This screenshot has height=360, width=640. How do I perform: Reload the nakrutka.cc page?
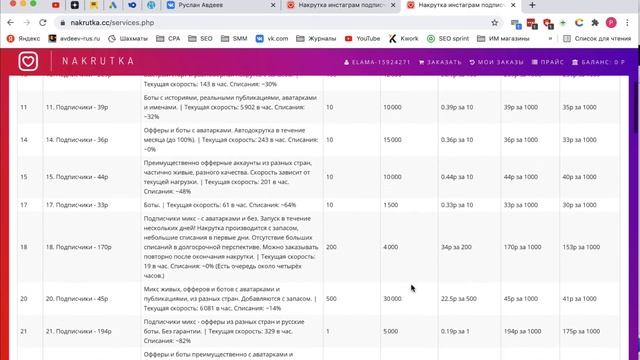click(x=43, y=22)
